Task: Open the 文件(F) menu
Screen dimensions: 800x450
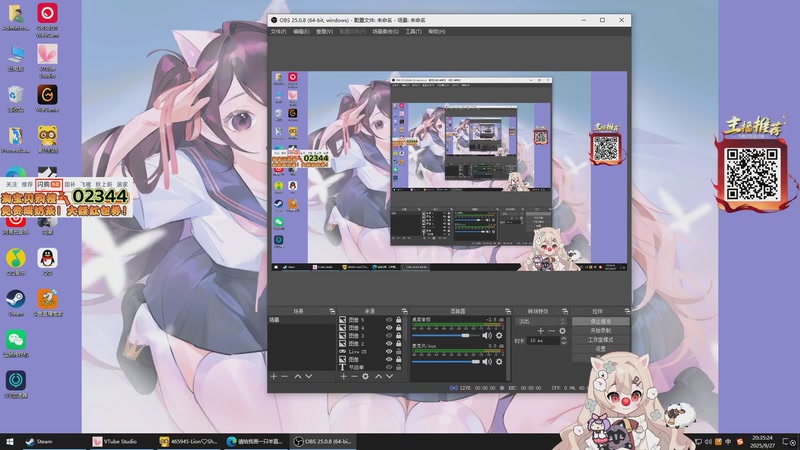Action: coord(278,32)
